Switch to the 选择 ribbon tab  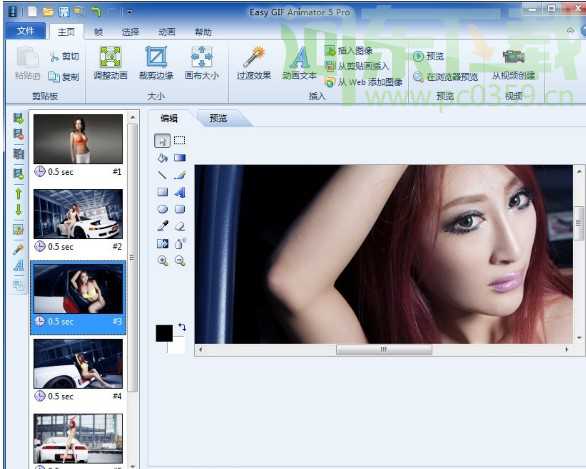130,32
